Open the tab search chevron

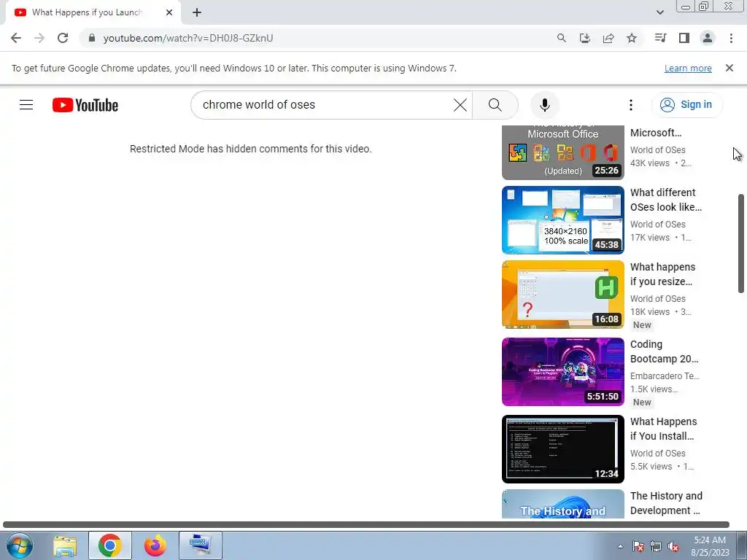[659, 12]
